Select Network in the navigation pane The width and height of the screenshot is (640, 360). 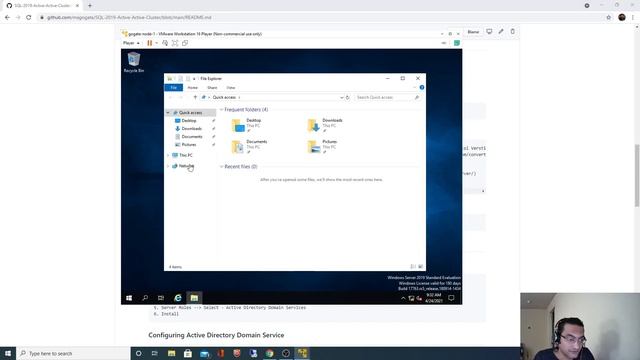pos(186,166)
